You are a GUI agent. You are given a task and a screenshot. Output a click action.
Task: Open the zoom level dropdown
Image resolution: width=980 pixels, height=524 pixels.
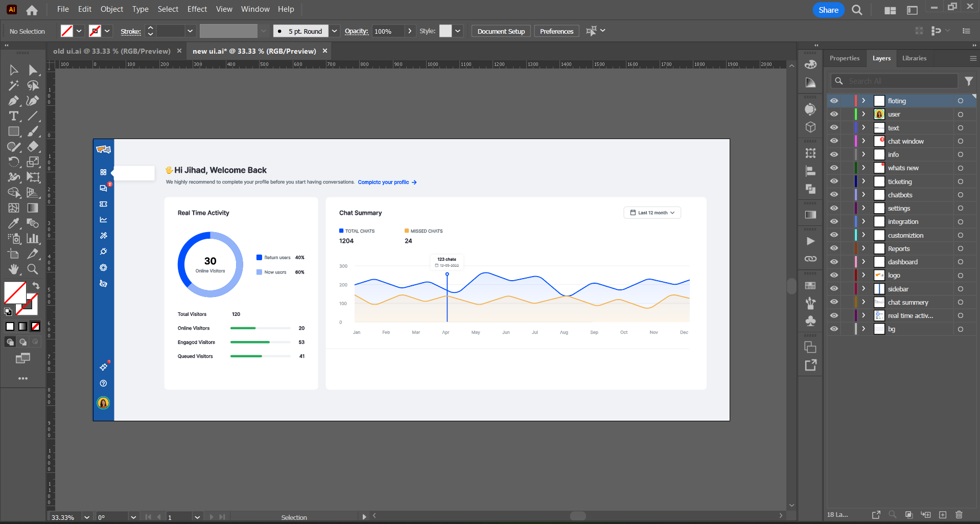click(87, 517)
